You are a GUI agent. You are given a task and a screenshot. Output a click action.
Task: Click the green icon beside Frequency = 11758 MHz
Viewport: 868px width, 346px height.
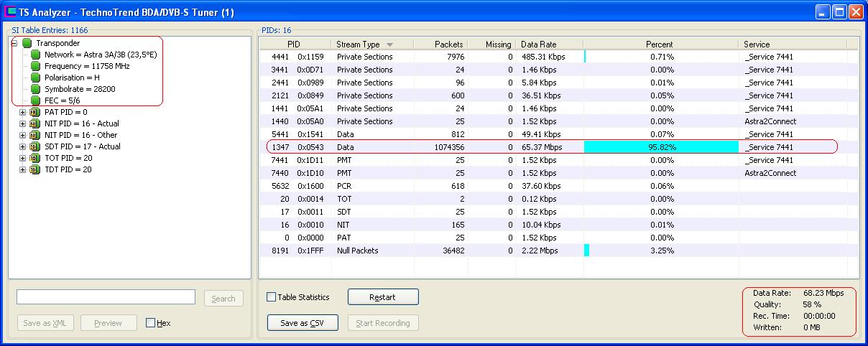click(34, 66)
